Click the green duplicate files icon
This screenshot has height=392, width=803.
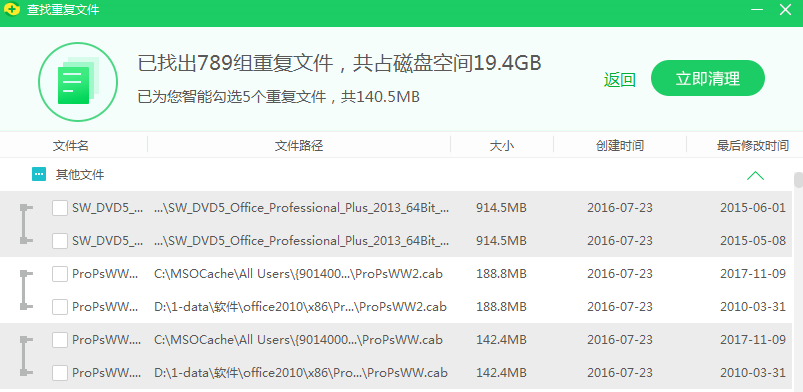[x=78, y=81]
